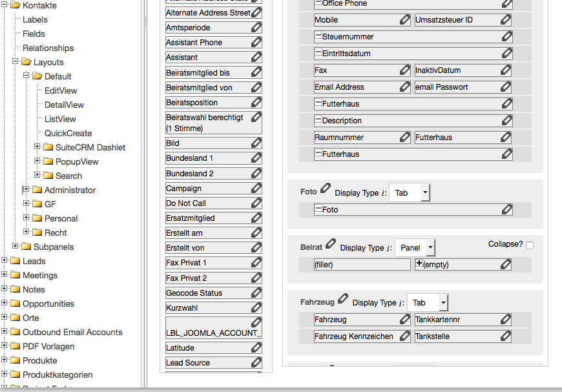The image size is (562, 392).
Task: Click pencil icon on Lead Source field
Action: pos(256,362)
